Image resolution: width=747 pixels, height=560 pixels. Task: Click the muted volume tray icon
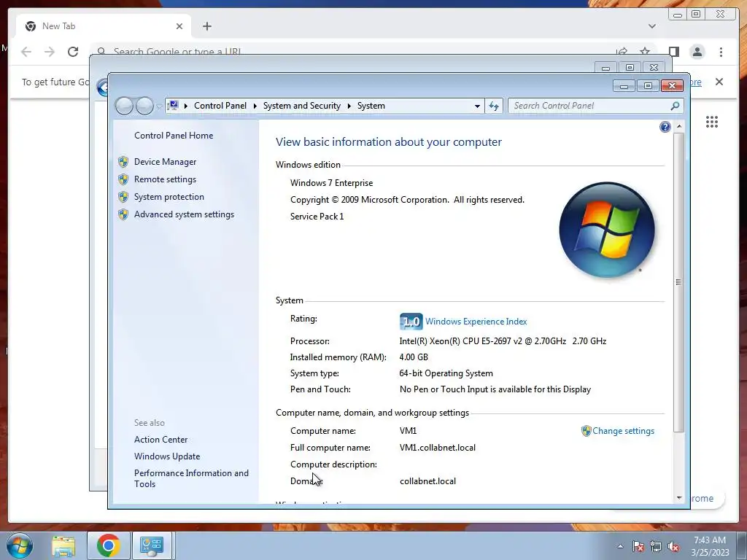pyautogui.click(x=673, y=546)
